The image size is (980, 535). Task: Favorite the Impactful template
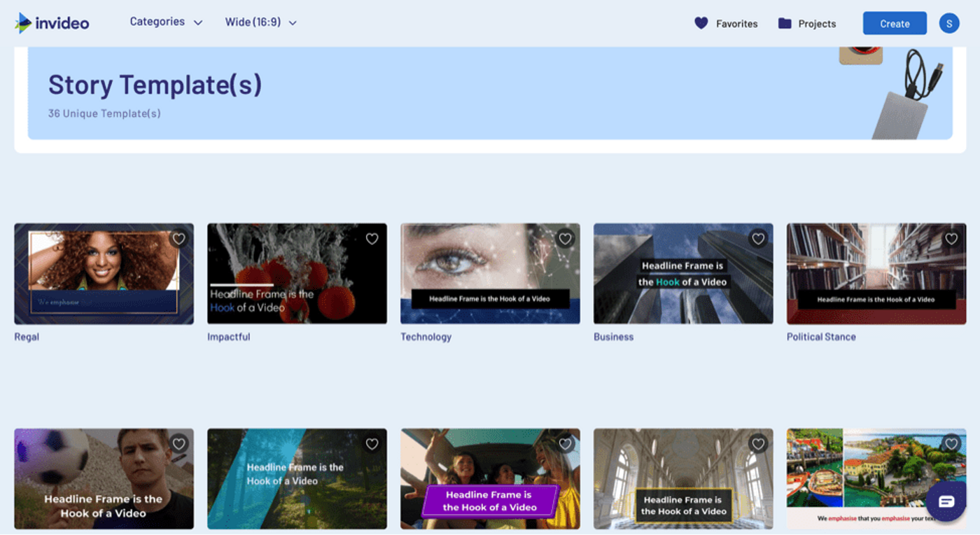(x=372, y=239)
